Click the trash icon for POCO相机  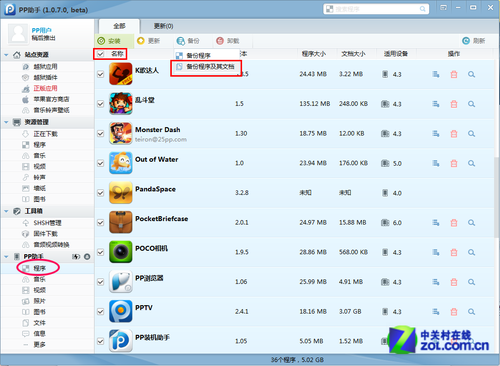tap(454, 252)
